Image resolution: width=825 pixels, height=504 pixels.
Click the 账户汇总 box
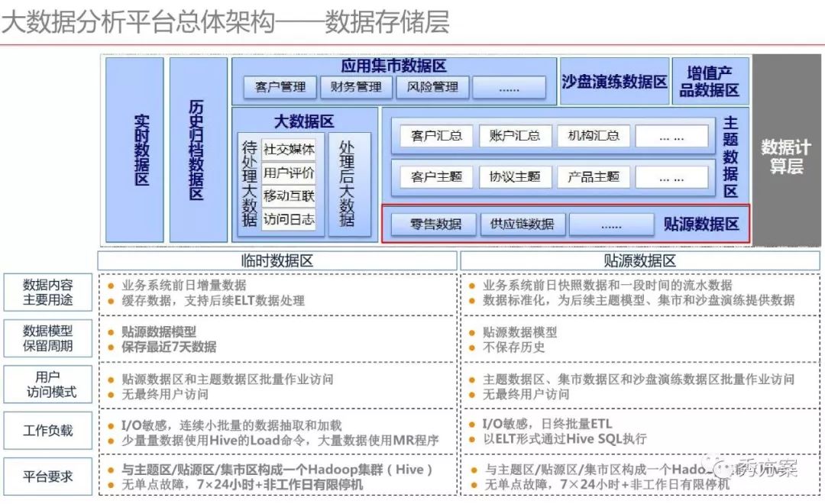coord(515,136)
